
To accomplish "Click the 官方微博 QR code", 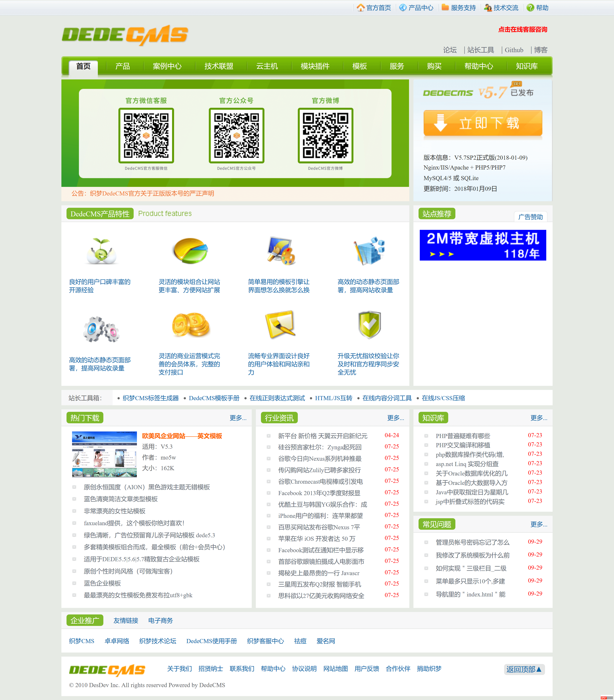I will point(325,136).
